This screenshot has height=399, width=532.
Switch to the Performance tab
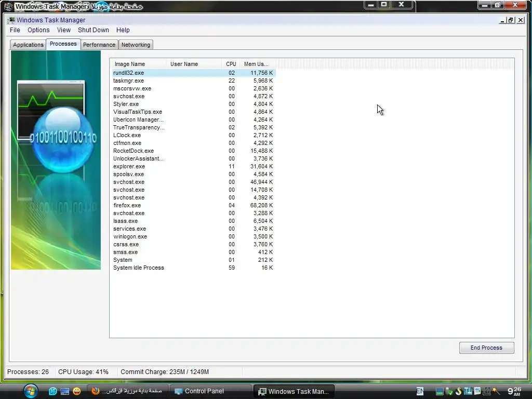[99, 45]
